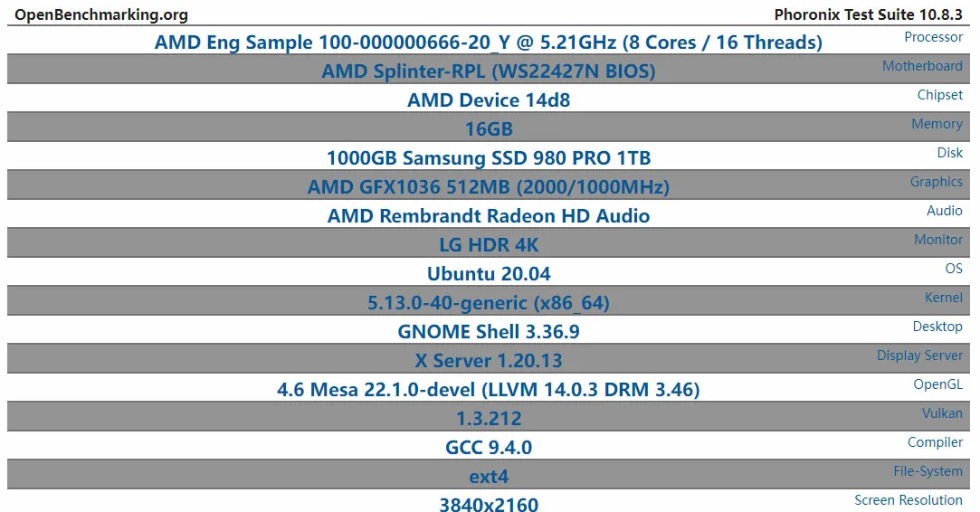Select the AMD Splinter-RPL motherboard row
The height and width of the screenshot is (512, 980).
coord(488,70)
